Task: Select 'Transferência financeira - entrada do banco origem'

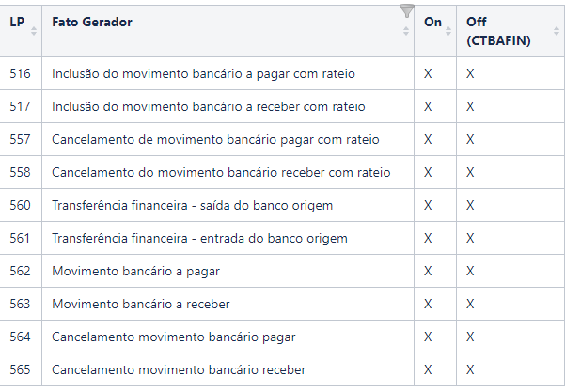Action: tap(199, 238)
